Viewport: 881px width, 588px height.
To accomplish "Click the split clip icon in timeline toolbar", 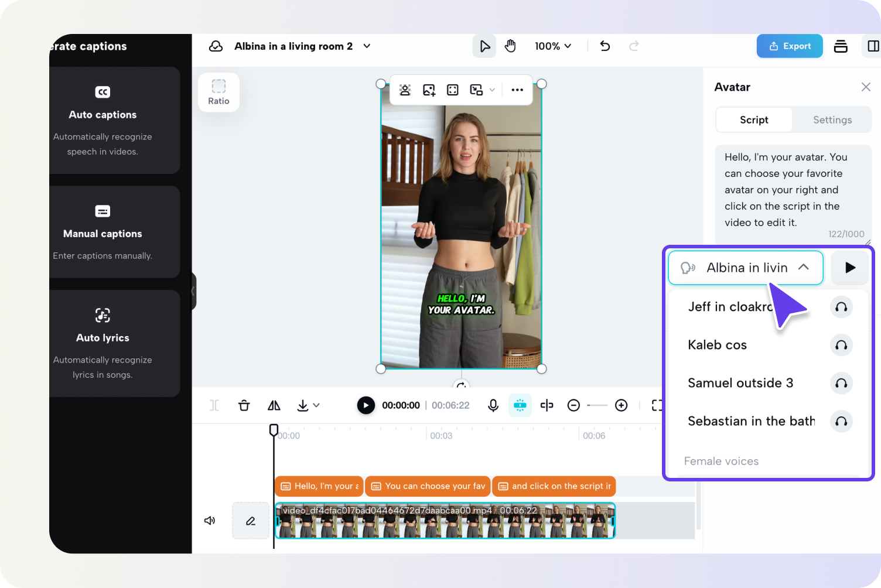I will point(214,405).
